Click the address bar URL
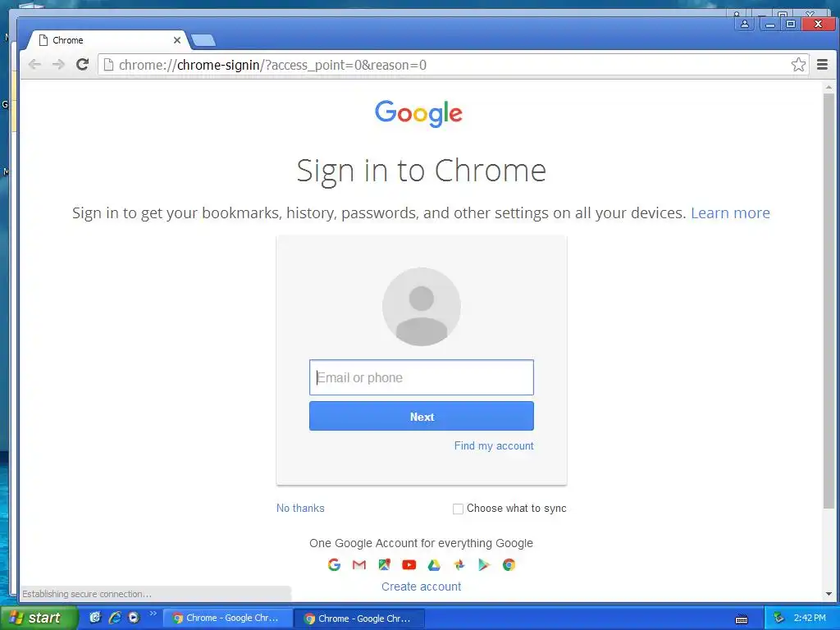This screenshot has height=630, width=840. click(272, 65)
